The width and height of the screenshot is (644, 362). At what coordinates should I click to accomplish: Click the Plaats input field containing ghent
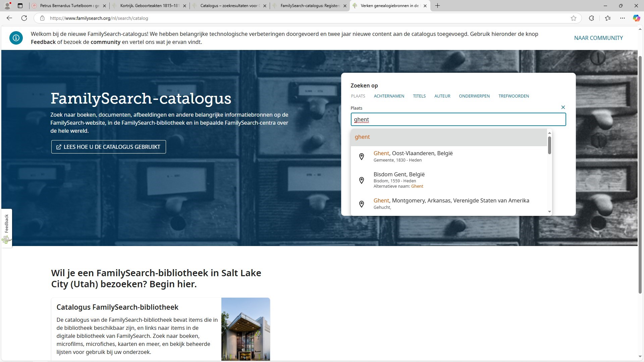458,119
